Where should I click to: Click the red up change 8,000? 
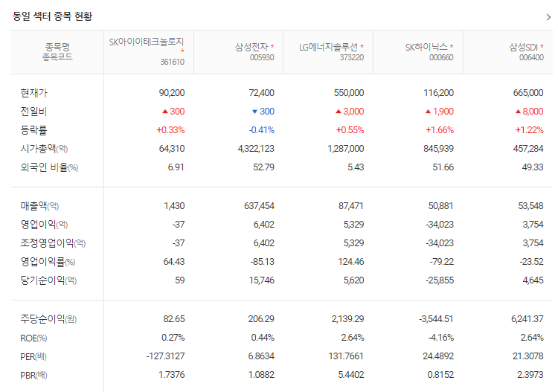[529, 112]
